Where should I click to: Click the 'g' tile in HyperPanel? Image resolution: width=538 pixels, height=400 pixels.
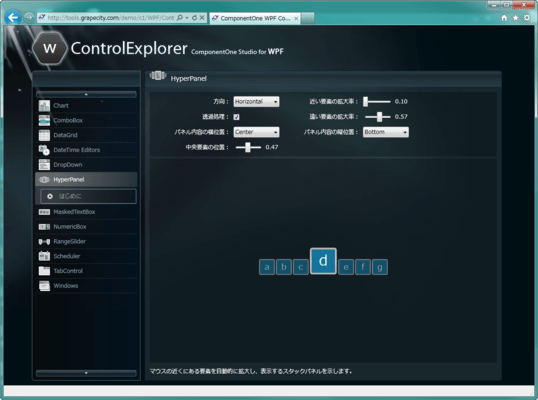380,267
